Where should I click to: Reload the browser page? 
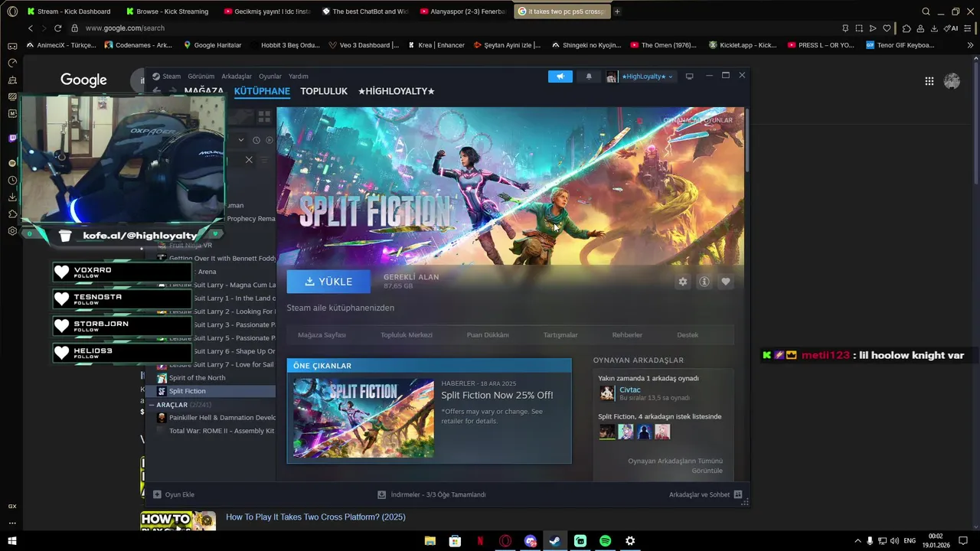[57, 28]
